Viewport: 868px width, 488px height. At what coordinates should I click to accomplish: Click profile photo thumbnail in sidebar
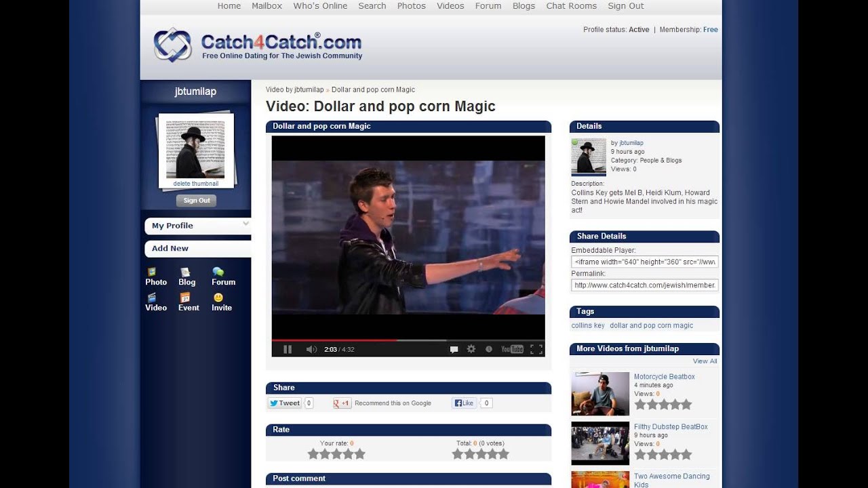tap(195, 149)
